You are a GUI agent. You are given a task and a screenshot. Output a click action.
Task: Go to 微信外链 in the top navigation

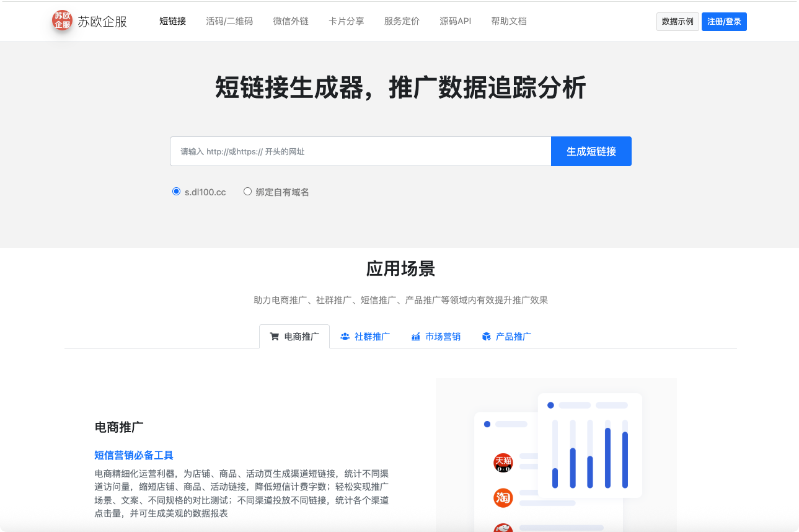coord(291,21)
